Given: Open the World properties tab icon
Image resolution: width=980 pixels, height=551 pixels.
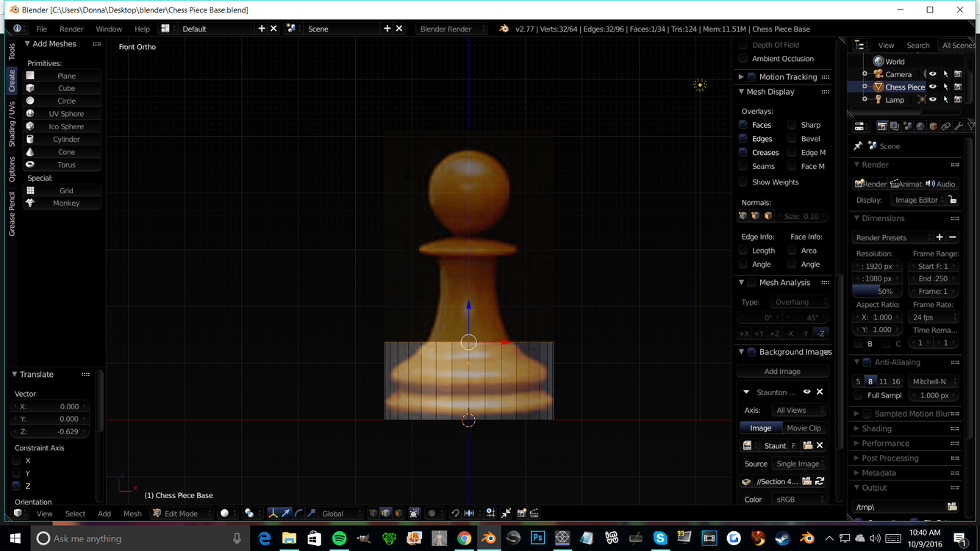Looking at the screenshot, I should [x=920, y=126].
